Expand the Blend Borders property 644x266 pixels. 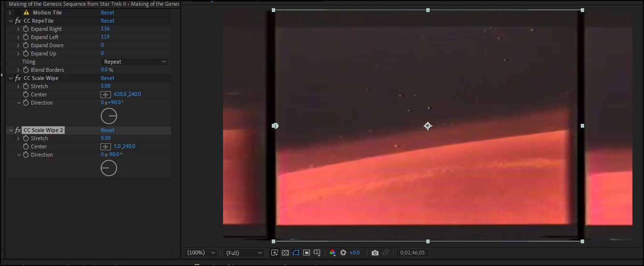click(x=18, y=70)
